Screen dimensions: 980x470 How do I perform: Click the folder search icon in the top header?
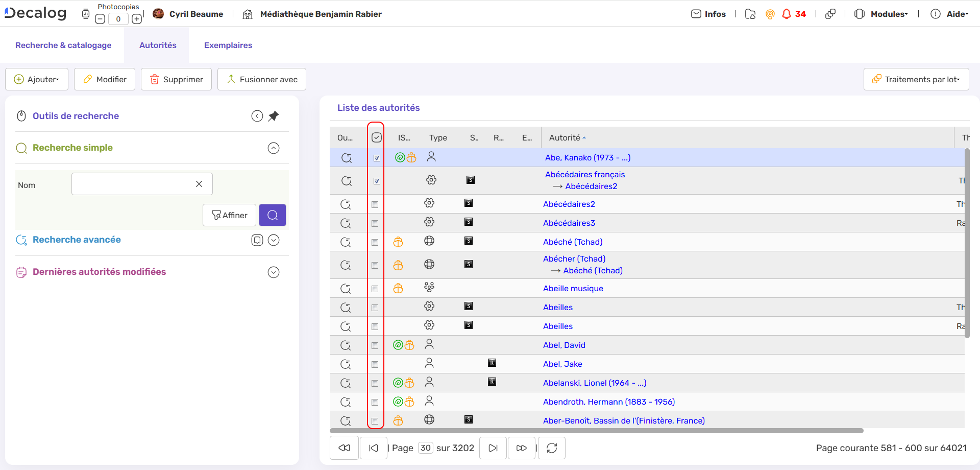click(x=750, y=14)
